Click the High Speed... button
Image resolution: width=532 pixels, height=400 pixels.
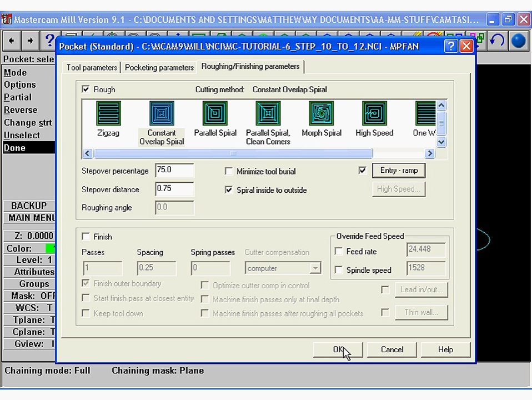pos(399,189)
